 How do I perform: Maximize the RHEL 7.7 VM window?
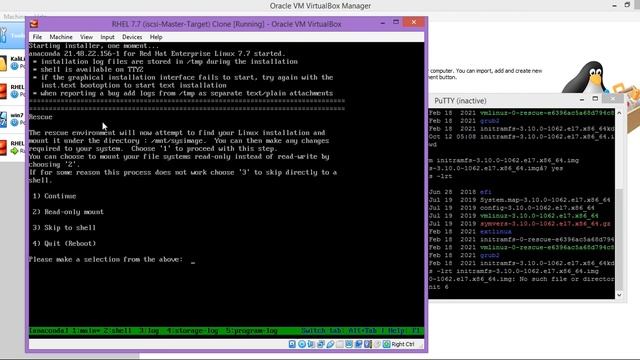click(396, 22)
